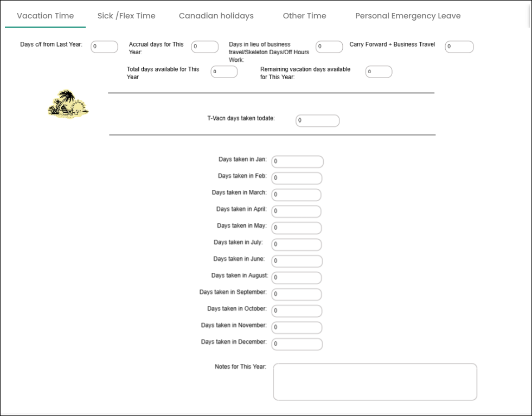Select Carry Forward + Business Travel field
The image size is (532, 416).
point(459,47)
